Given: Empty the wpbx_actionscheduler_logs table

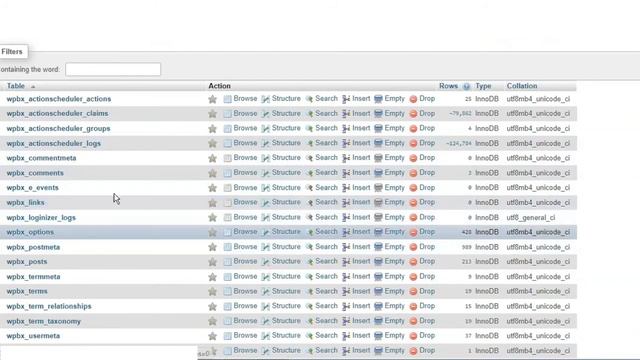Looking at the screenshot, I should pyautogui.click(x=394, y=143).
